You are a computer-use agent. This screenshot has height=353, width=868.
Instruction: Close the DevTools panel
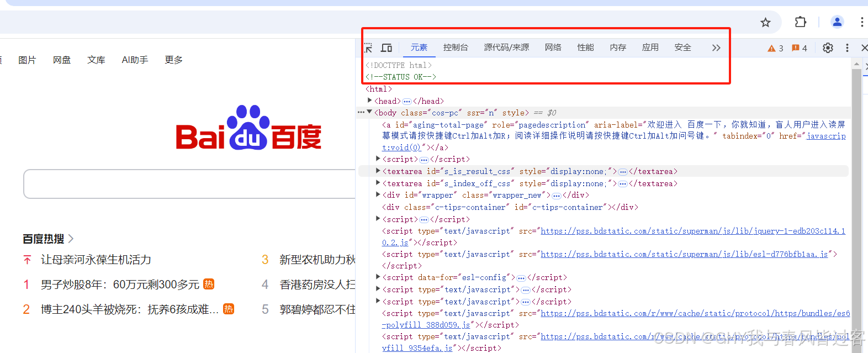(x=864, y=48)
